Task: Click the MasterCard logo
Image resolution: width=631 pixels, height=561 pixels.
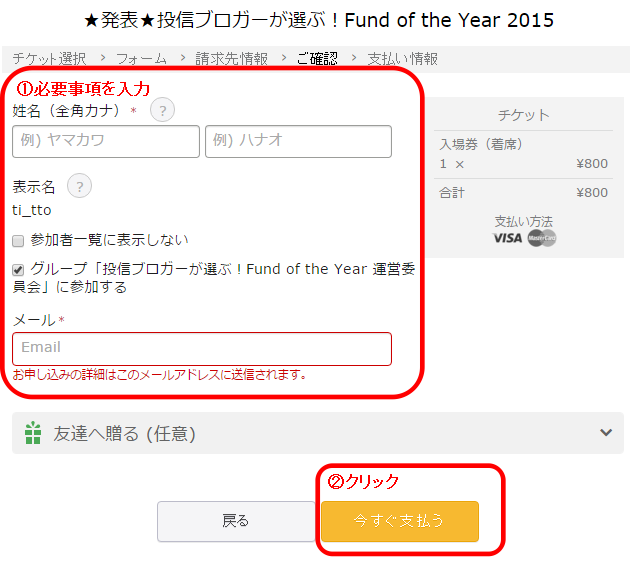Action: pos(541,238)
